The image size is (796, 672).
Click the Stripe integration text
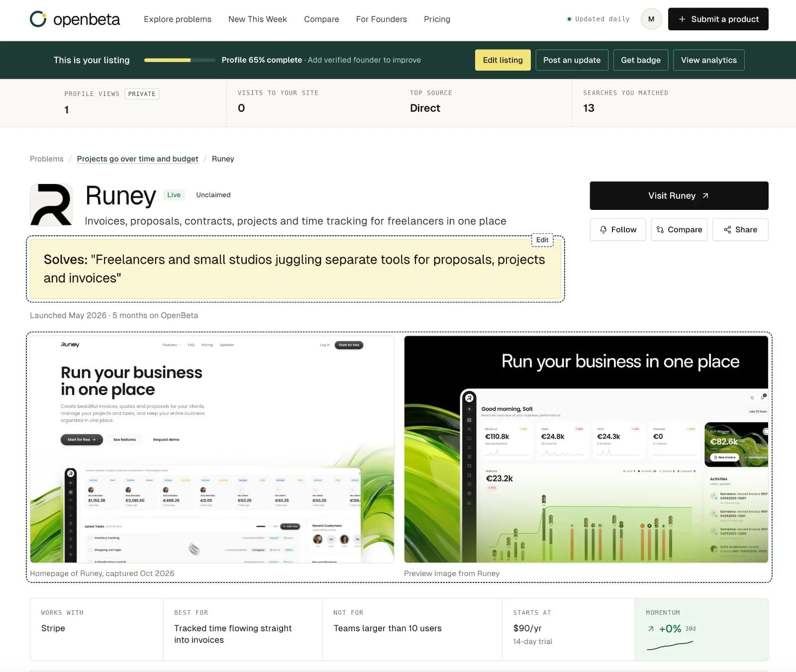point(53,628)
